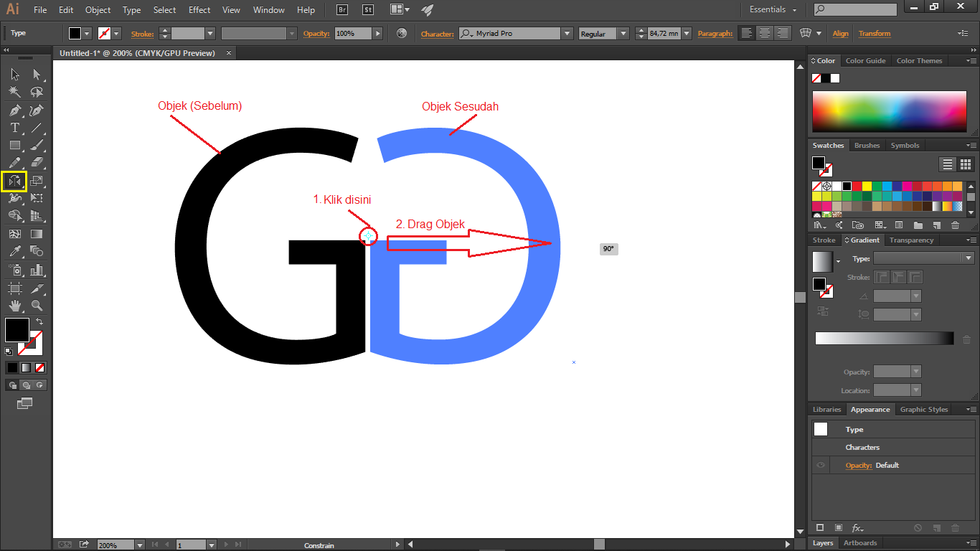This screenshot has width=980, height=551.
Task: Toggle visibility eye on Opacity row
Action: click(x=821, y=465)
